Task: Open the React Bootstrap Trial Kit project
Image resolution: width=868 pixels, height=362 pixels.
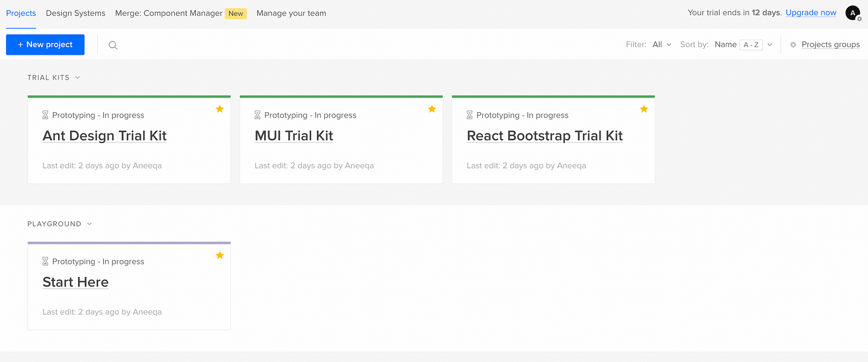Action: pos(545,135)
